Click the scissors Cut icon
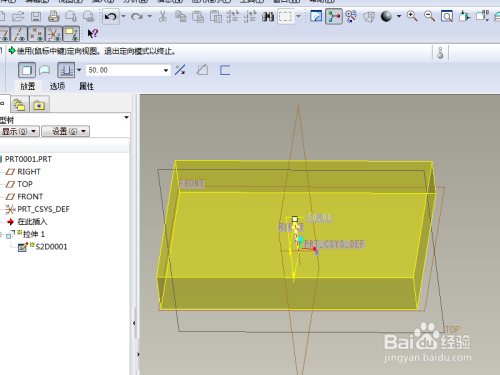This screenshot has width=500, height=375. [x=163, y=16]
